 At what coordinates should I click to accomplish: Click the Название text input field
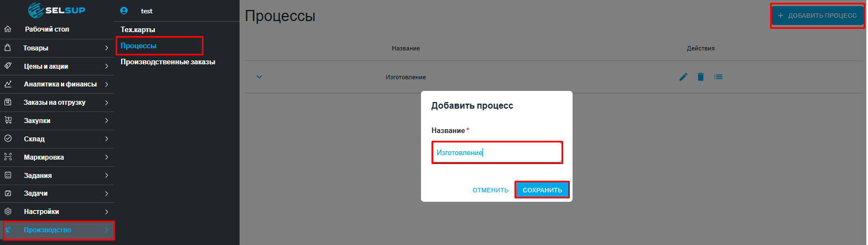point(497,152)
